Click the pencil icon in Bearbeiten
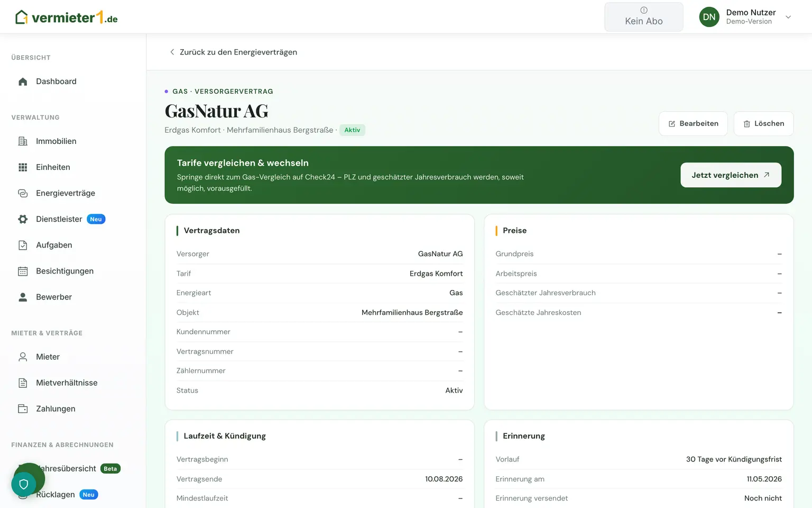This screenshot has width=812, height=508. [672, 124]
